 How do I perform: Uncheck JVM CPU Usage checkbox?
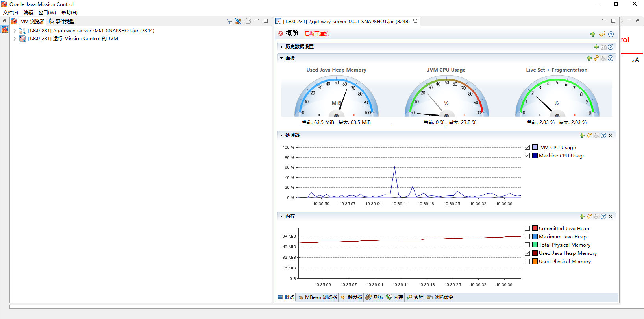(527, 147)
